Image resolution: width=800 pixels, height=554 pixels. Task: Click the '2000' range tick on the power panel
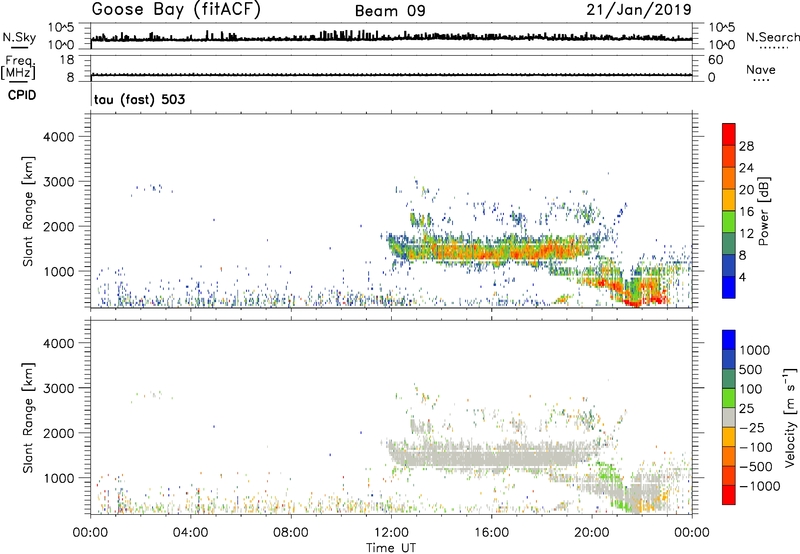click(59, 226)
